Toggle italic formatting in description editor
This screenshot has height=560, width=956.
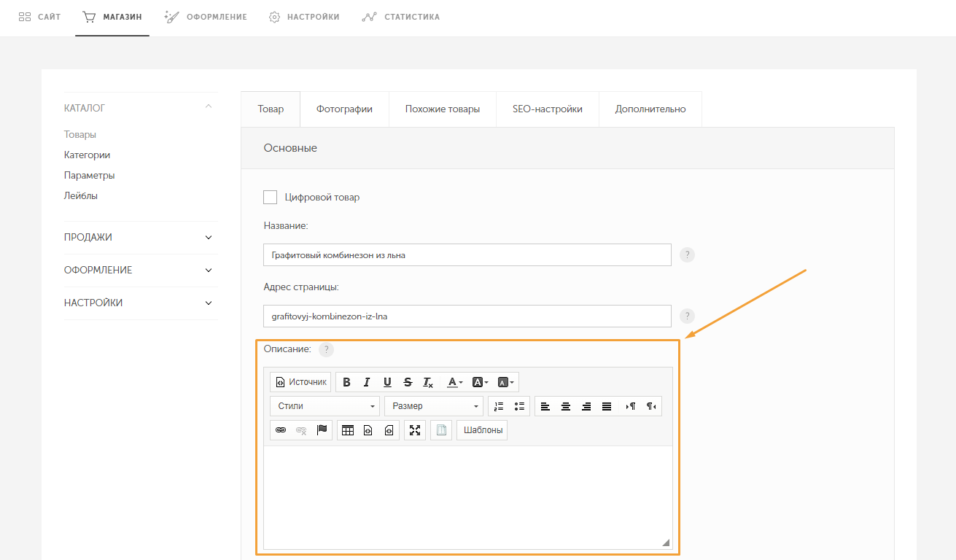[367, 382]
